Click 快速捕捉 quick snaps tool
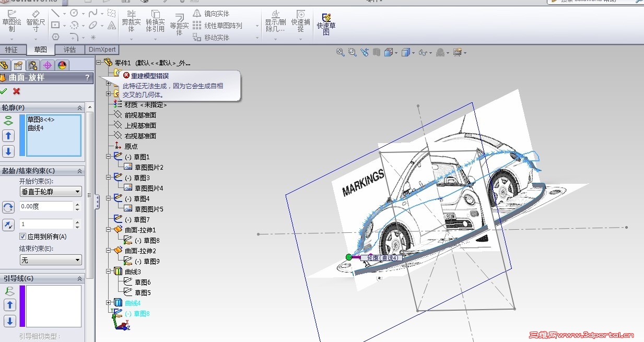 point(300,21)
